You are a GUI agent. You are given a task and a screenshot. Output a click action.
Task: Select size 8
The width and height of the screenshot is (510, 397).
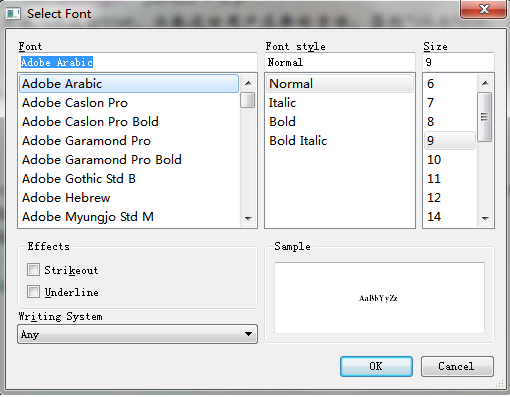click(450, 122)
